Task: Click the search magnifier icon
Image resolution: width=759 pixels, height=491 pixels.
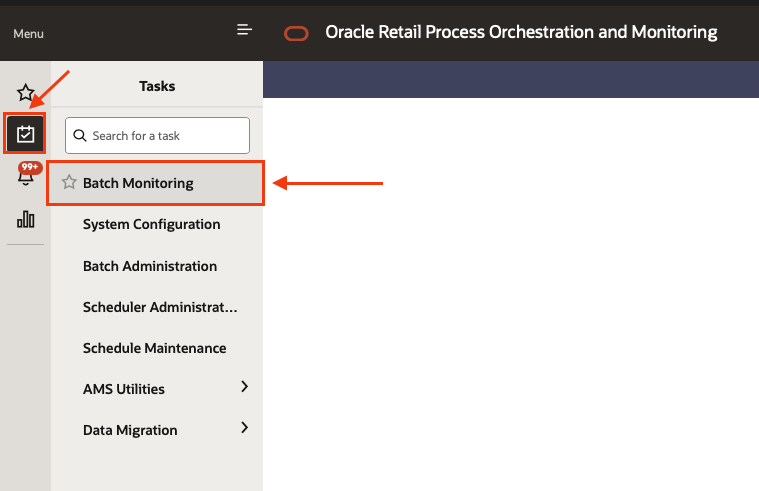Action: point(80,136)
